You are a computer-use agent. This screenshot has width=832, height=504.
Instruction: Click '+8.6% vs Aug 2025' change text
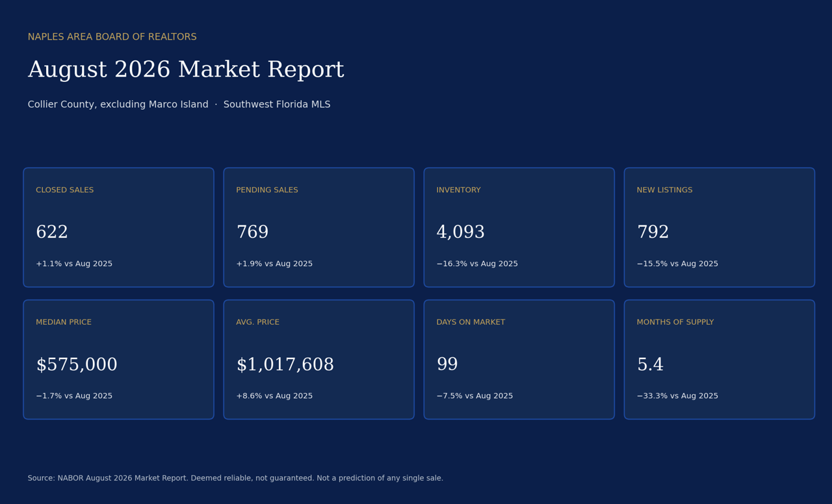274,396
